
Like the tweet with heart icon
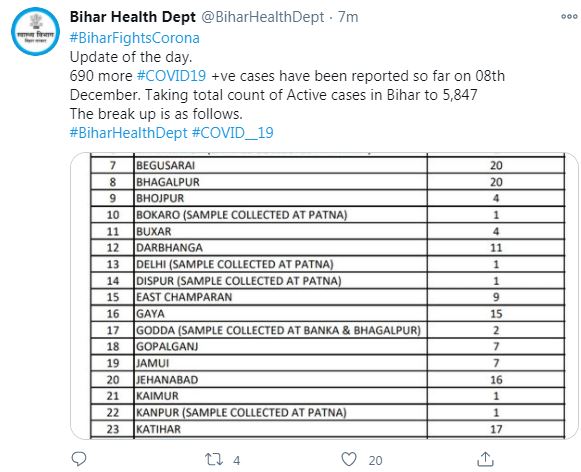349,459
